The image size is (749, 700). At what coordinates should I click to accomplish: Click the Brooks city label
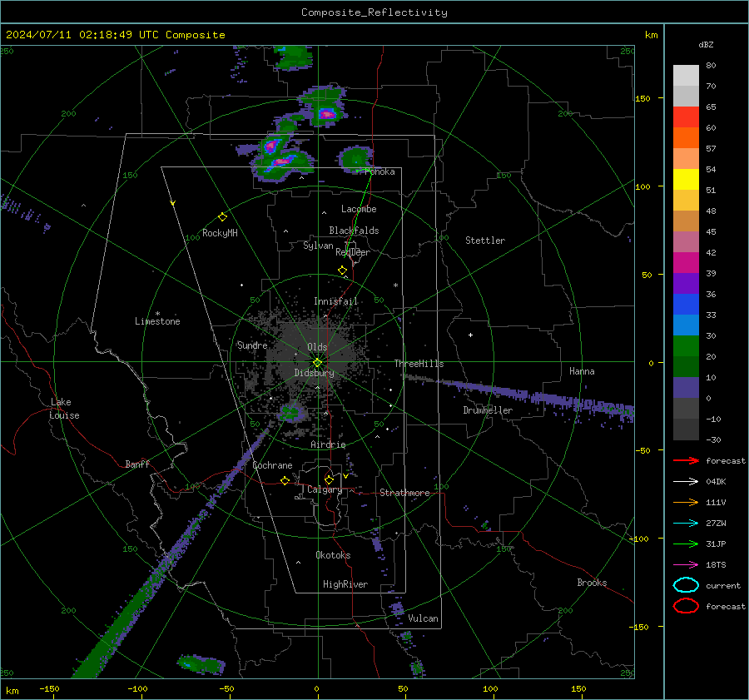(x=592, y=583)
